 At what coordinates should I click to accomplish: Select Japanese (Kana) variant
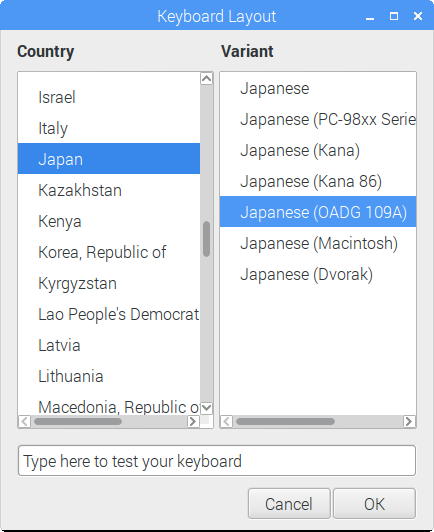(x=318, y=150)
